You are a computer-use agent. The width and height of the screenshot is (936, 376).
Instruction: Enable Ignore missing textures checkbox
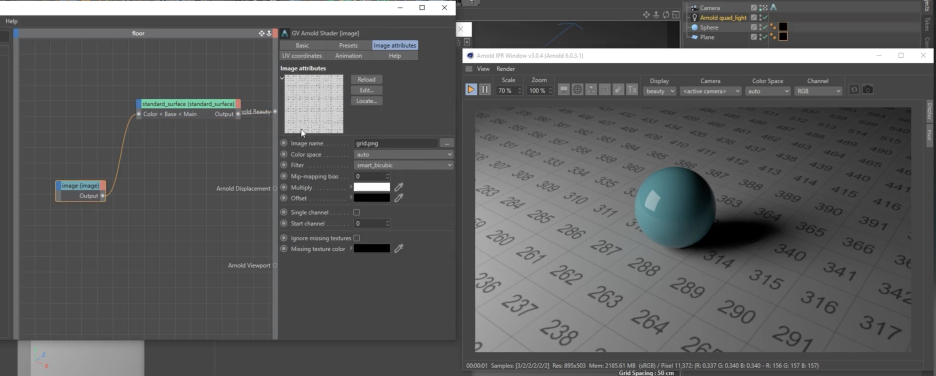coord(356,238)
